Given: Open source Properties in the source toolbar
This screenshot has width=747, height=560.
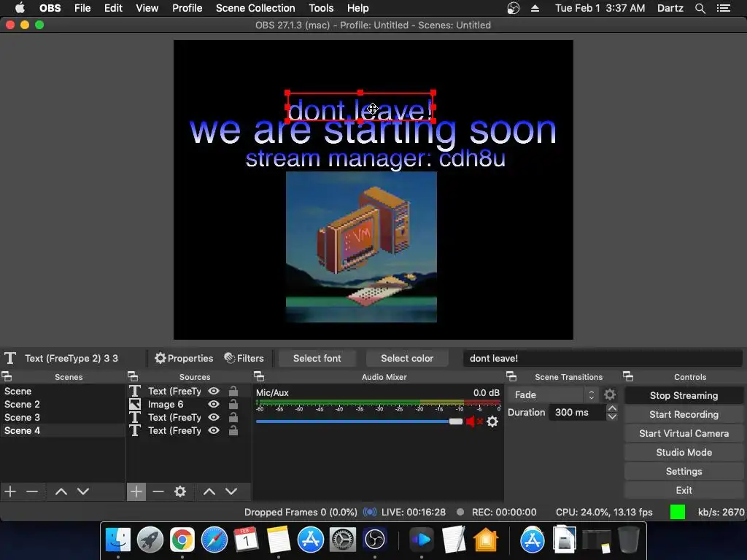Looking at the screenshot, I should (x=184, y=358).
